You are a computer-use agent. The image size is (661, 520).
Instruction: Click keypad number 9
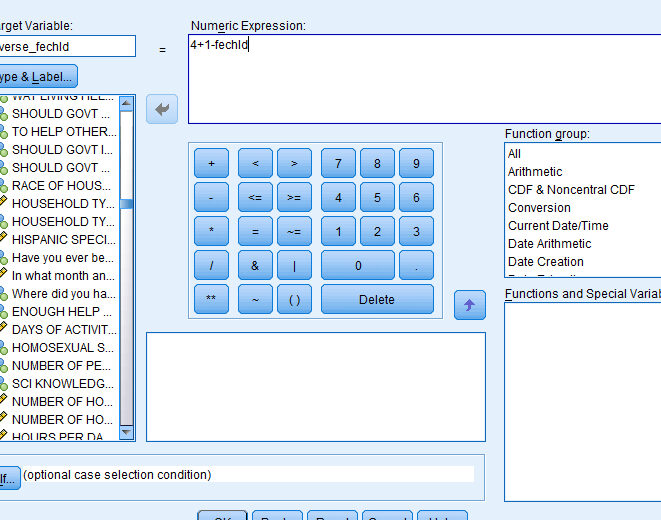click(416, 163)
